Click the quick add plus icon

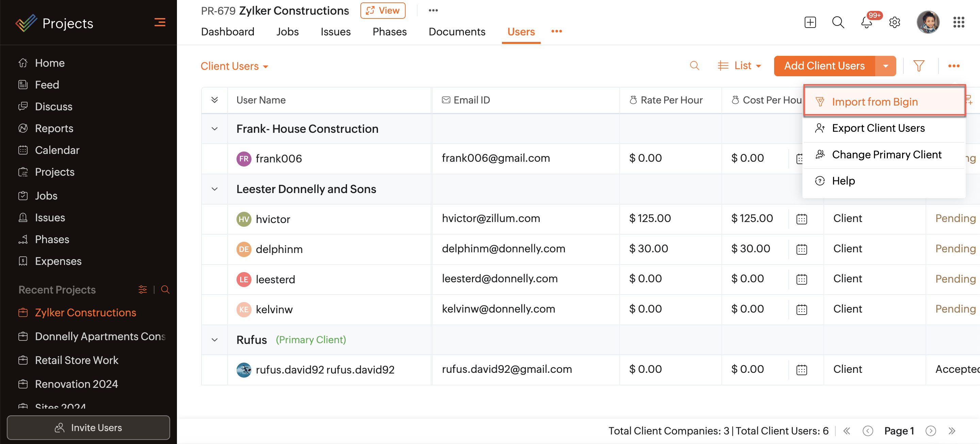pyautogui.click(x=810, y=22)
